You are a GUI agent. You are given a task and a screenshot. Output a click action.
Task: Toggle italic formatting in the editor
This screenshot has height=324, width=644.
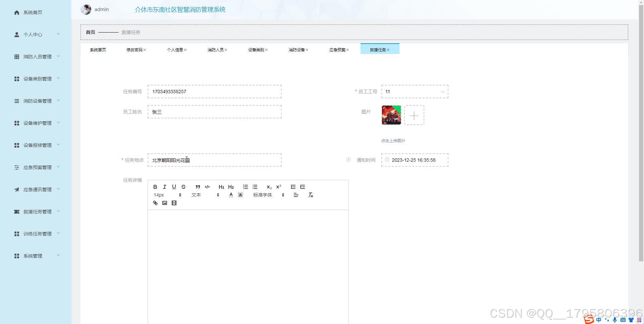point(164,187)
